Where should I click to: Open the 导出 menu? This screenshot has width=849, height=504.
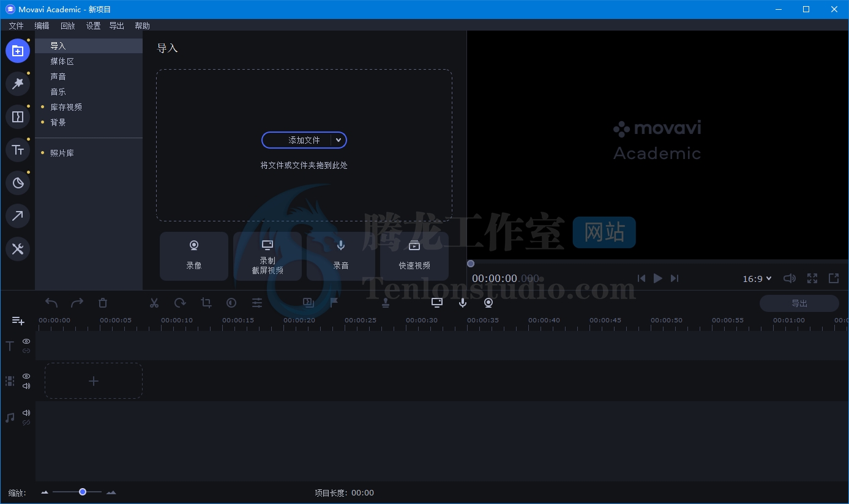point(116,26)
